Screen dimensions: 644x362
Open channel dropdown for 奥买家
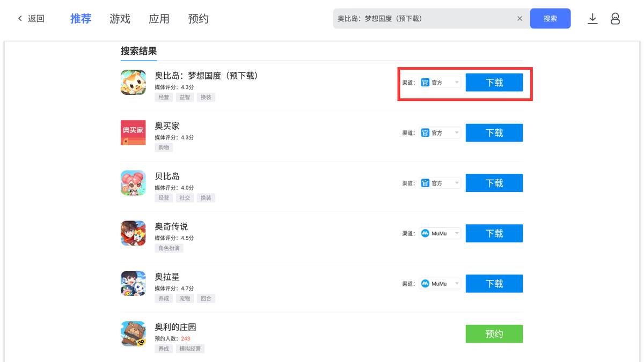point(440,133)
